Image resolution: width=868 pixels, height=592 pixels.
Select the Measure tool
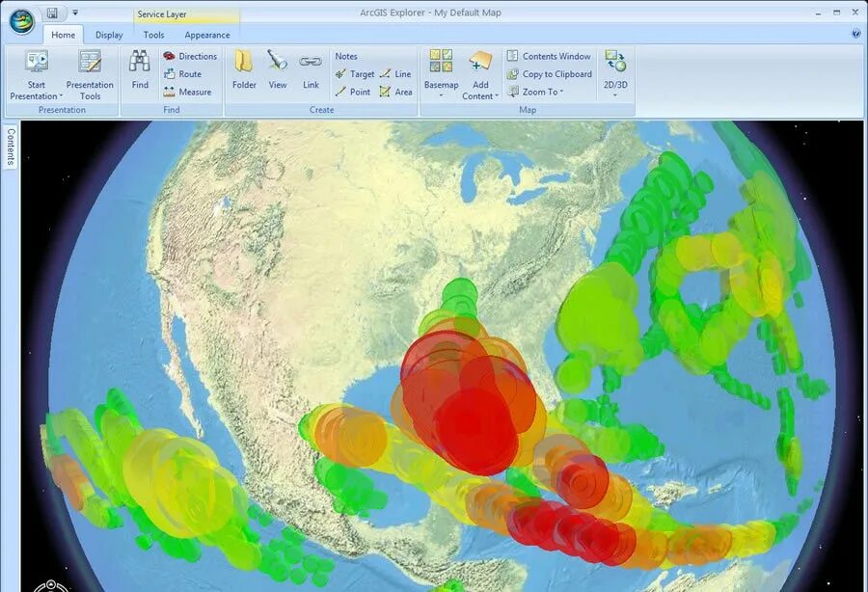(x=188, y=92)
